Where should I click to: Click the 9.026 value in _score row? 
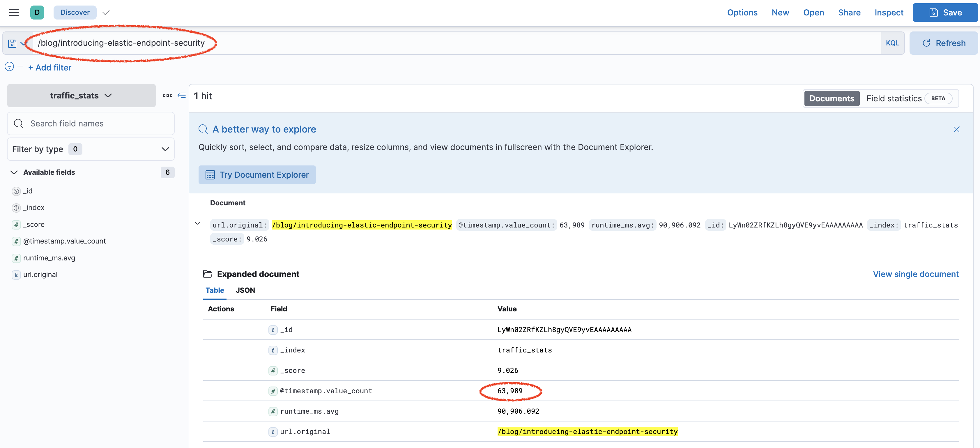pyautogui.click(x=507, y=371)
